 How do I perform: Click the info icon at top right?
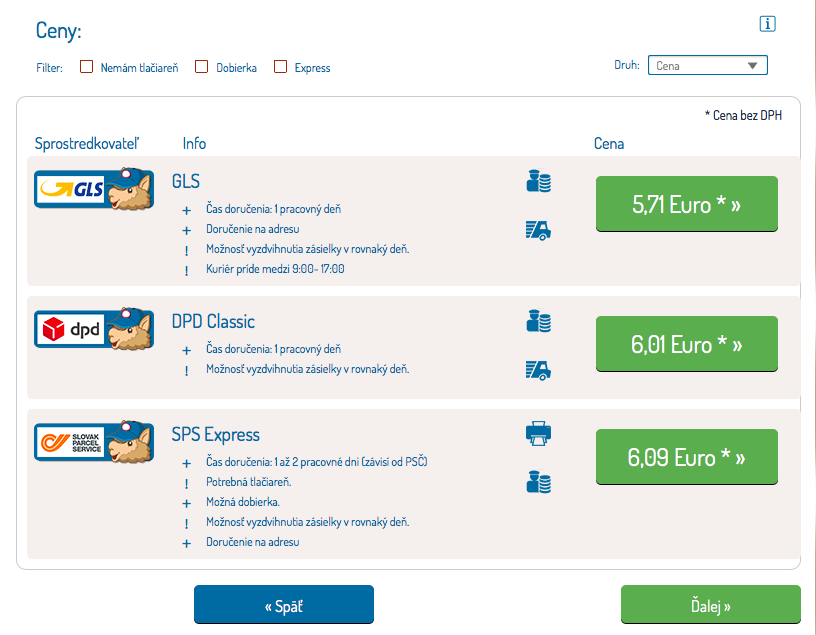point(768,25)
